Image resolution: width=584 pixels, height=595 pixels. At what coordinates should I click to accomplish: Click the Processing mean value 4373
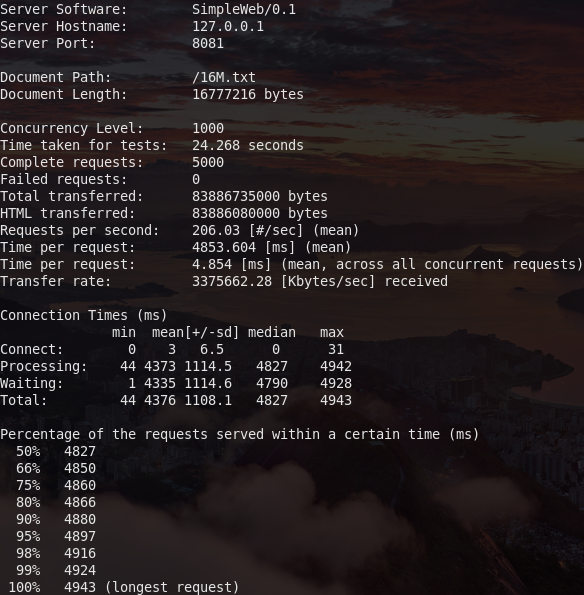click(160, 367)
